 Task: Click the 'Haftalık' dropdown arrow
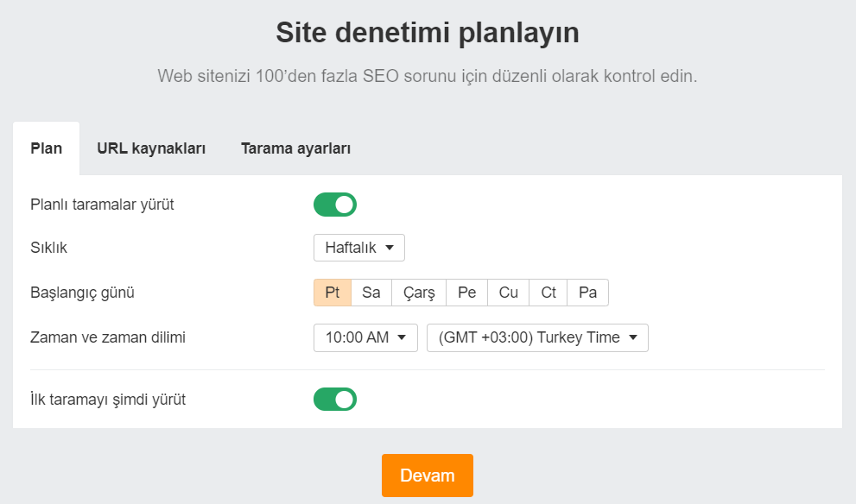click(x=390, y=248)
